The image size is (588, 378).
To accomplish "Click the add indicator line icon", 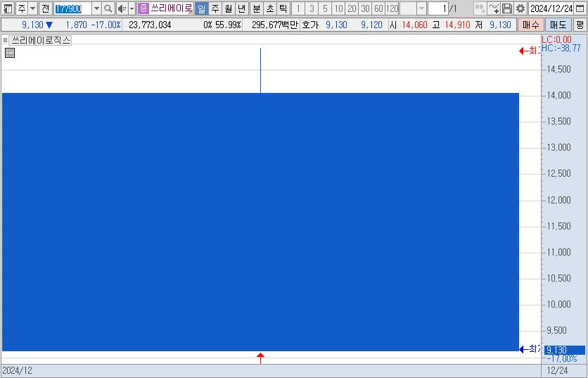I will 494,8.
